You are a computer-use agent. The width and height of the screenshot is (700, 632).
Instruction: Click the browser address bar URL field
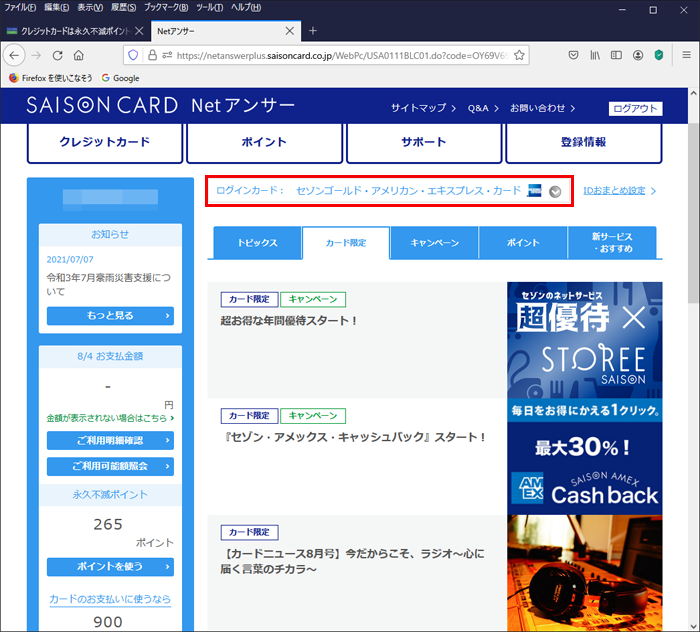point(340,55)
